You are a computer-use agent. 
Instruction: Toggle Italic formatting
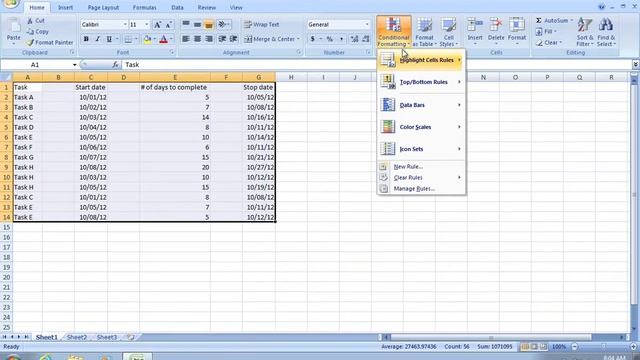click(98, 39)
